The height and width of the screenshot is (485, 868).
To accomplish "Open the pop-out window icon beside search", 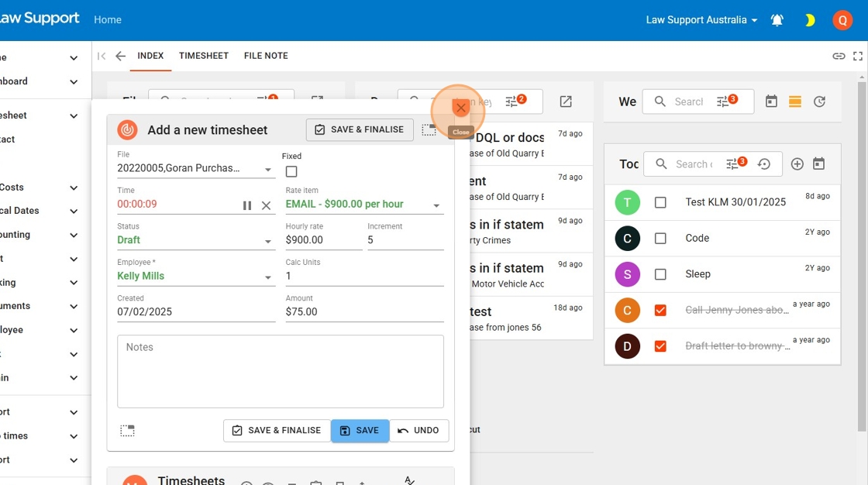I will point(566,101).
